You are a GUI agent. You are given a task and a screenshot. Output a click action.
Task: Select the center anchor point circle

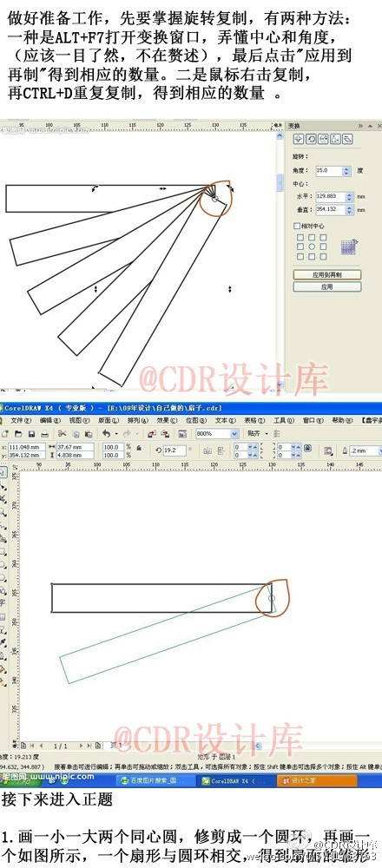point(312,247)
